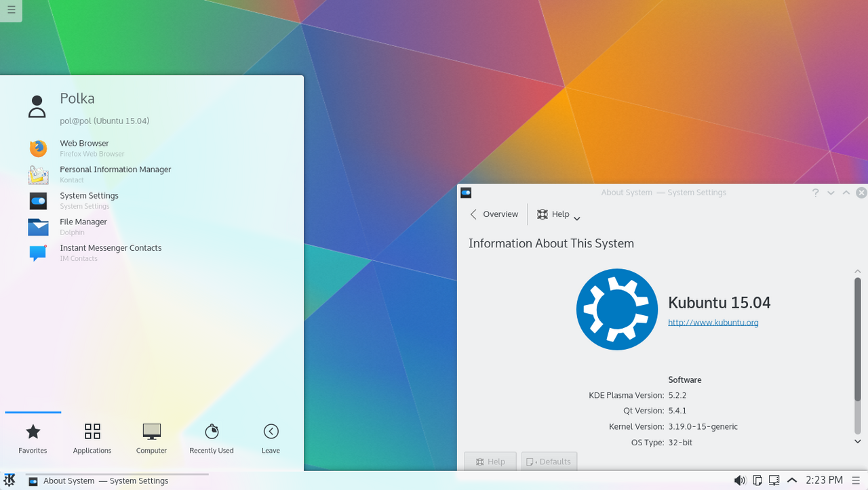The height and width of the screenshot is (490, 868).
Task: Switch to the Computer tab
Action: tap(151, 438)
